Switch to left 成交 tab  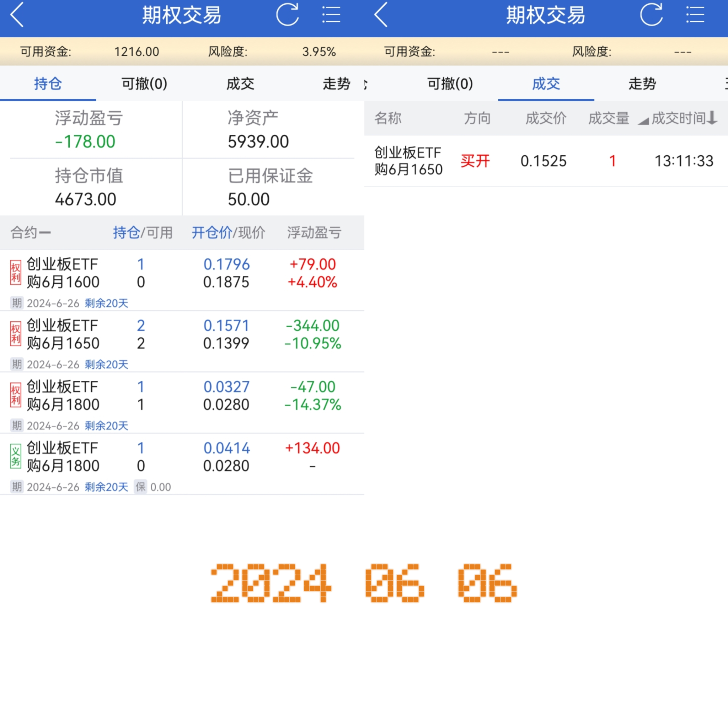(240, 84)
